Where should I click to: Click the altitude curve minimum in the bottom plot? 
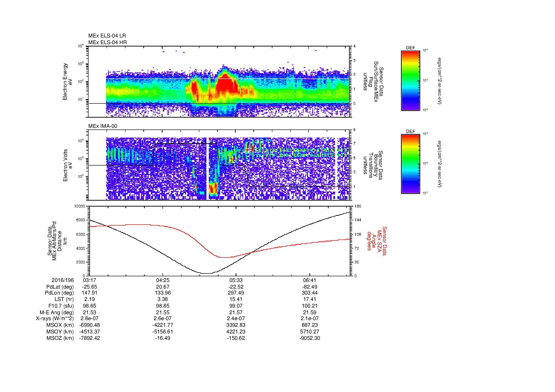[207, 273]
